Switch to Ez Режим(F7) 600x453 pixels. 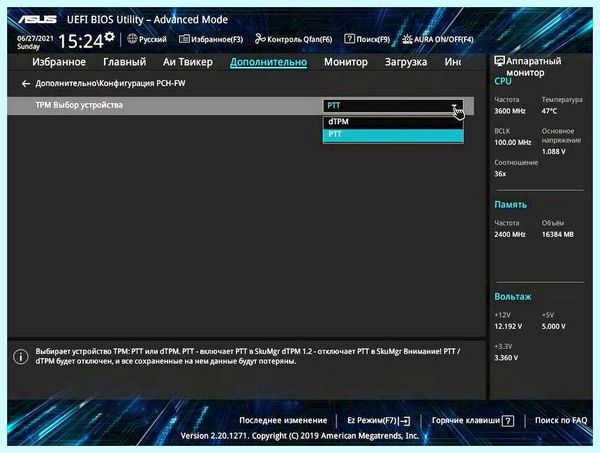[378, 420]
